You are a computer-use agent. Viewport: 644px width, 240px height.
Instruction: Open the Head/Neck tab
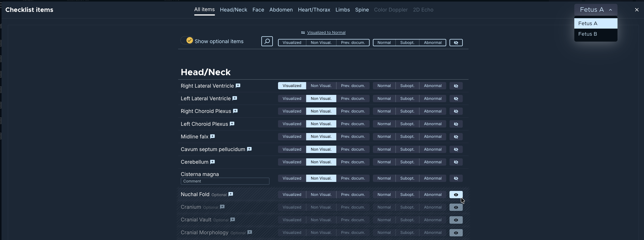pyautogui.click(x=233, y=10)
